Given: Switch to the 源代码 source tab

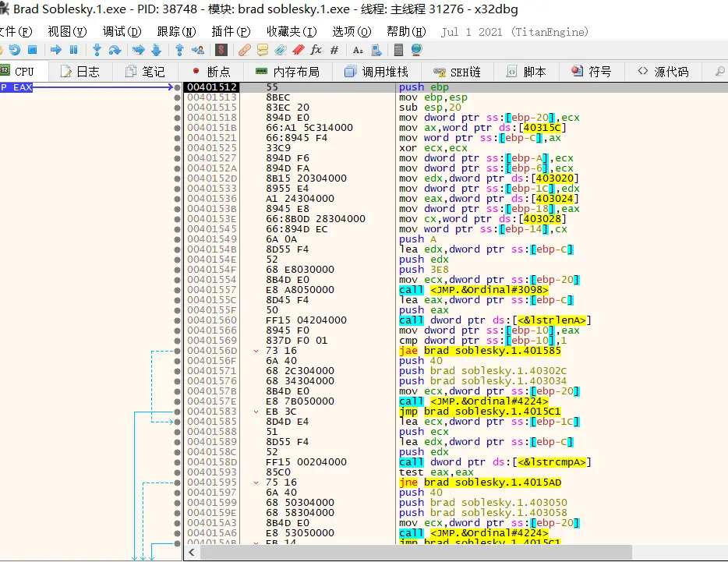Looking at the screenshot, I should coord(663,72).
